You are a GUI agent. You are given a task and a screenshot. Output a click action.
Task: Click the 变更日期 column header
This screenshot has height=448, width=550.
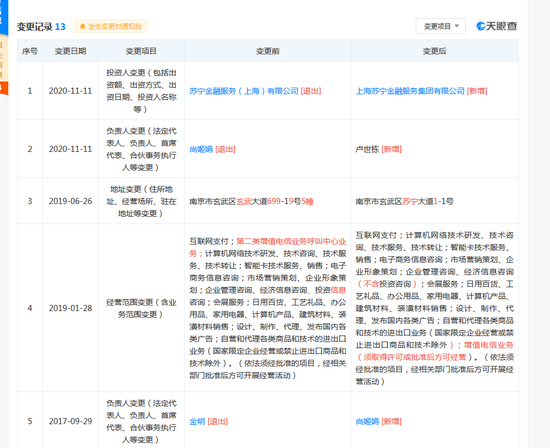(x=71, y=51)
